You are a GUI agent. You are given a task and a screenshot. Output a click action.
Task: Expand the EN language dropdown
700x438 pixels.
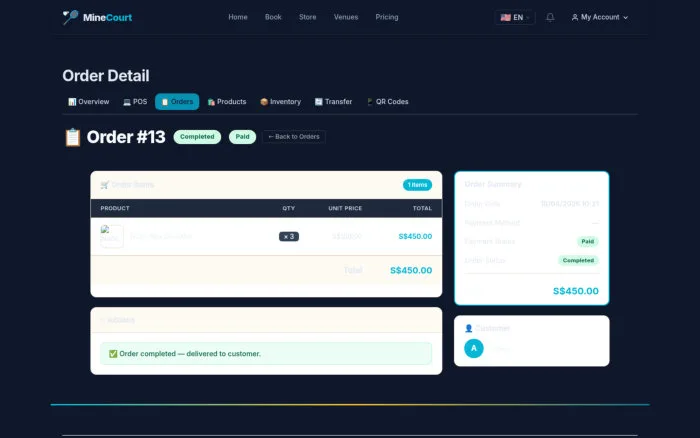[514, 17]
